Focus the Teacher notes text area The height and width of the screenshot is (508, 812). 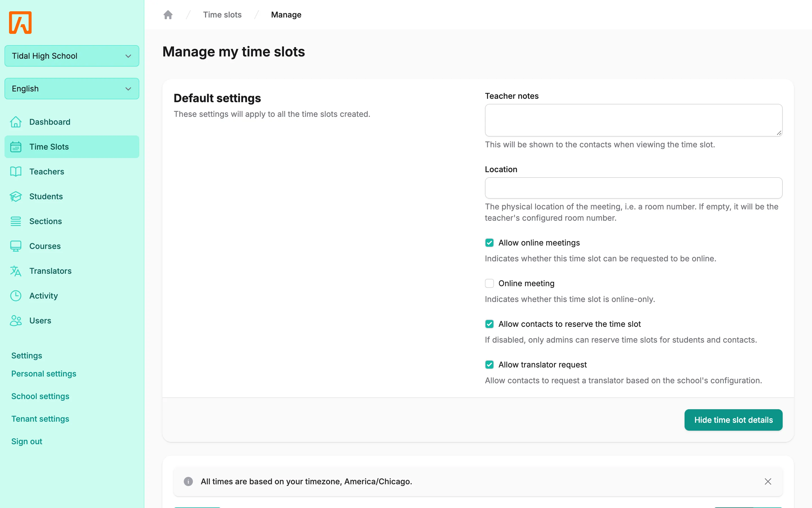(x=634, y=120)
